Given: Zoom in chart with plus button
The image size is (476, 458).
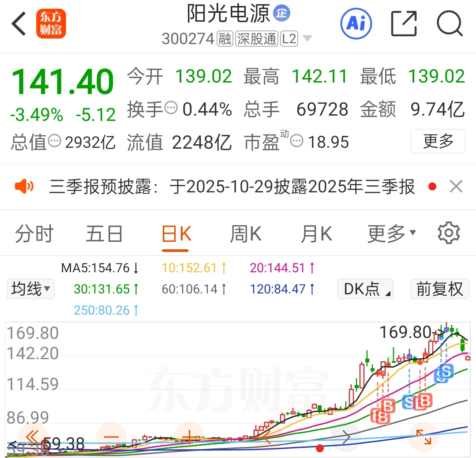Looking at the screenshot, I should (x=190, y=437).
